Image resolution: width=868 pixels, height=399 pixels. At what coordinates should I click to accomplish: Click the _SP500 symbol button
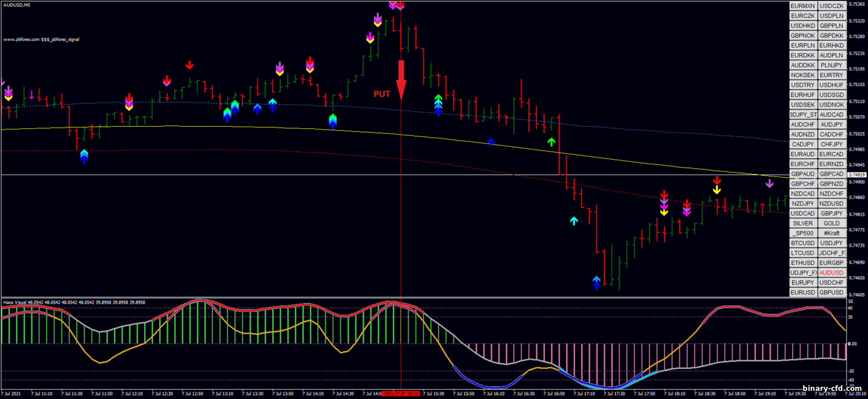803,233
